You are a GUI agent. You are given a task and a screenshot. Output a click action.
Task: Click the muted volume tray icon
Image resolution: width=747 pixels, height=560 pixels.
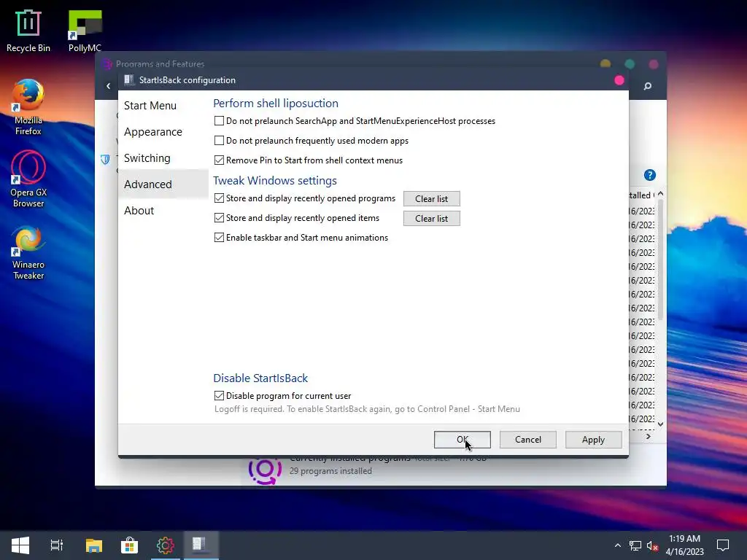coord(653,545)
